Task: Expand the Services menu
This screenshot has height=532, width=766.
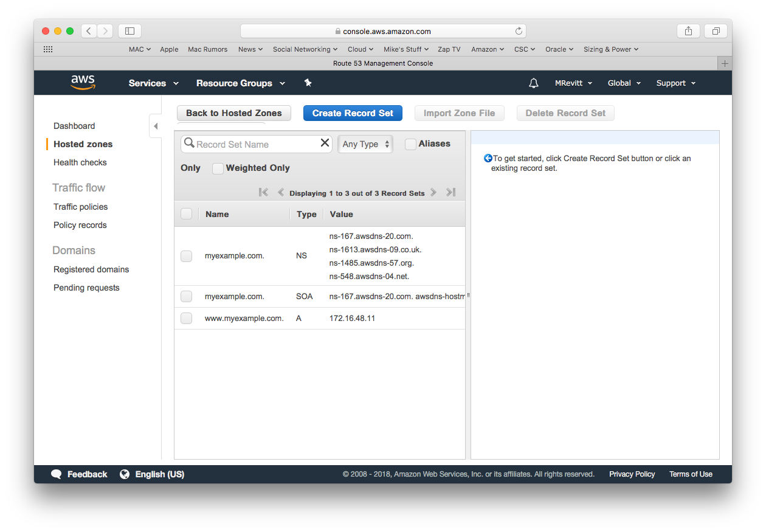Action: [x=153, y=83]
